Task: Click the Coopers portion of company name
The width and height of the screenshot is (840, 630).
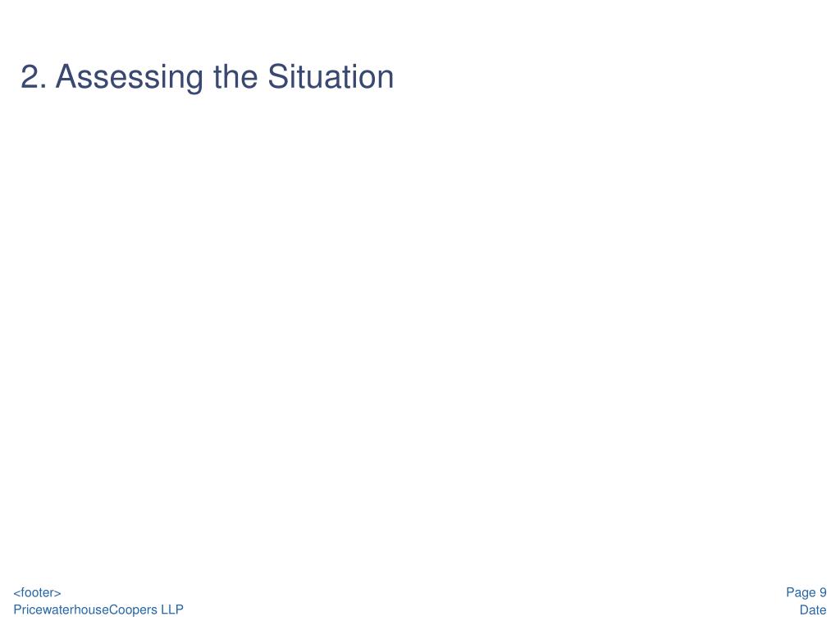Action: coord(133,610)
